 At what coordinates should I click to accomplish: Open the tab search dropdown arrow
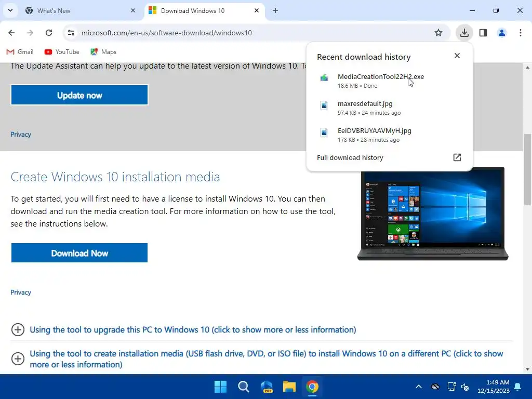point(10,10)
